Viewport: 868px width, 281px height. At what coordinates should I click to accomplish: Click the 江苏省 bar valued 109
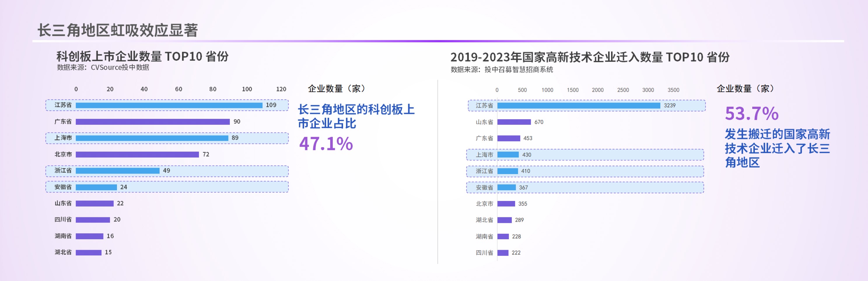click(169, 105)
